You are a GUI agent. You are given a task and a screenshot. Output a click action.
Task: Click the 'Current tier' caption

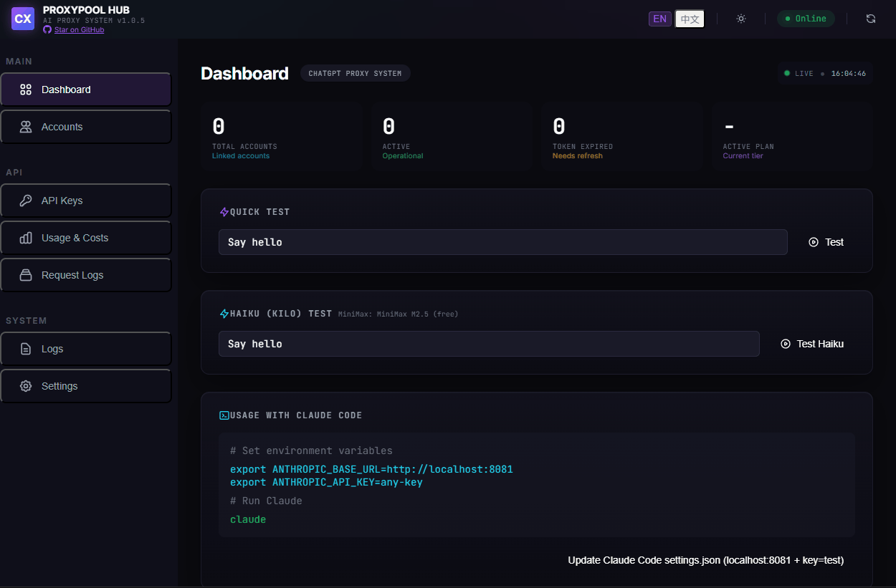(743, 156)
